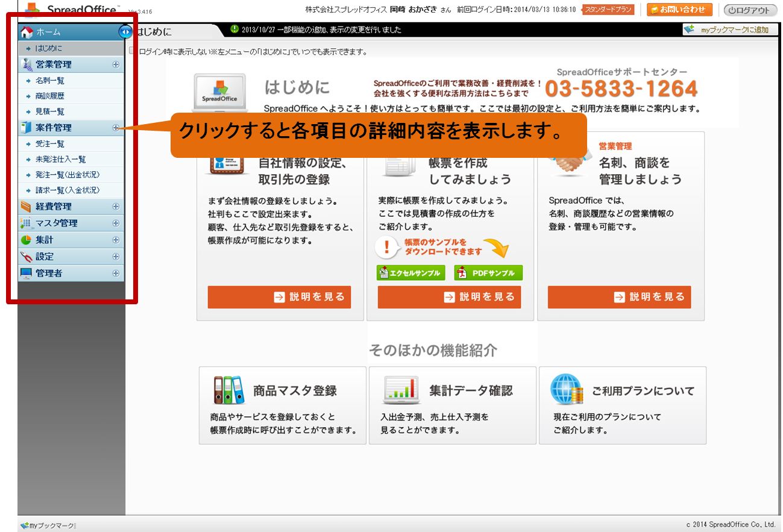Click the 経費管理 section icon

tap(26, 207)
